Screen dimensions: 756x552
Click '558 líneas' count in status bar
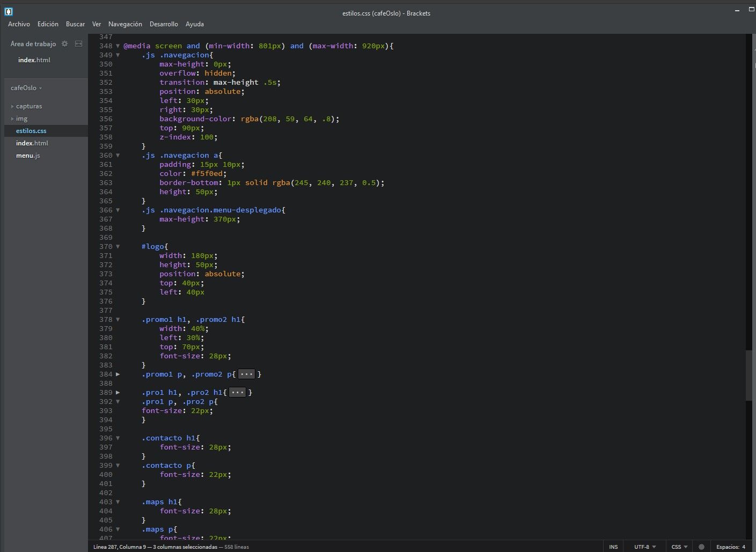pyautogui.click(x=236, y=547)
